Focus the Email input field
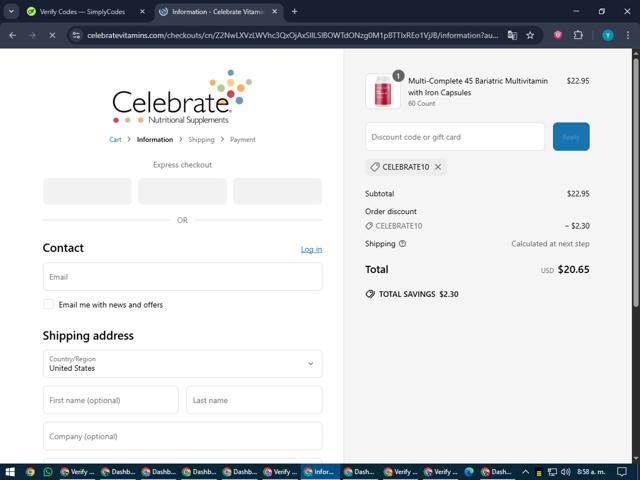This screenshot has height=480, width=640. [182, 277]
